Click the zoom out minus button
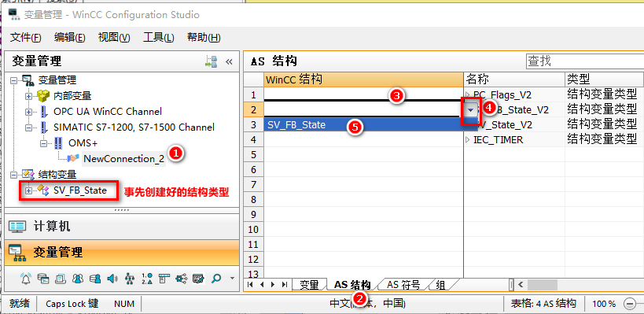 click(630, 304)
